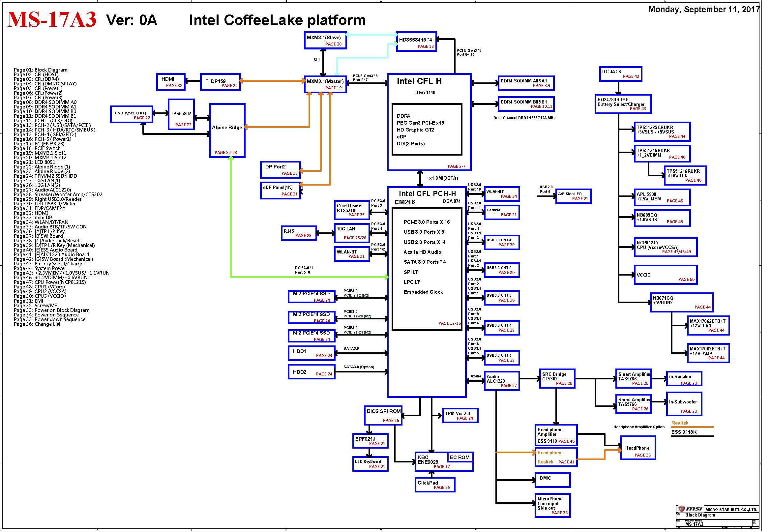Select the "MS-17A3" red title heading

coord(52,19)
